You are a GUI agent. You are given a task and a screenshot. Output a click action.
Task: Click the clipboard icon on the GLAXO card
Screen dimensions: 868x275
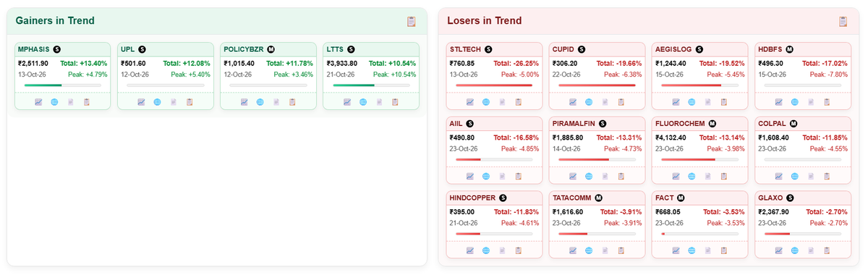pos(827,250)
